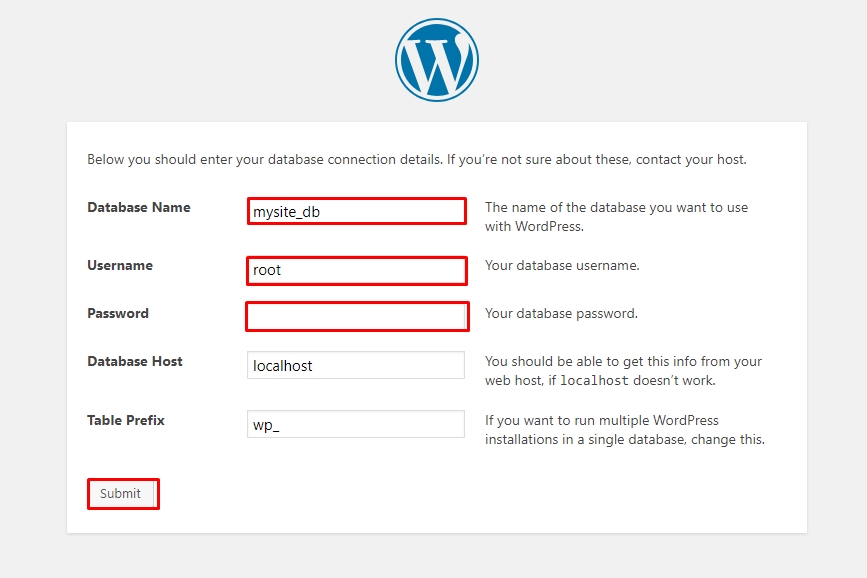Click the hint about the database name for WordPress
867x578 pixels.
pos(617,217)
